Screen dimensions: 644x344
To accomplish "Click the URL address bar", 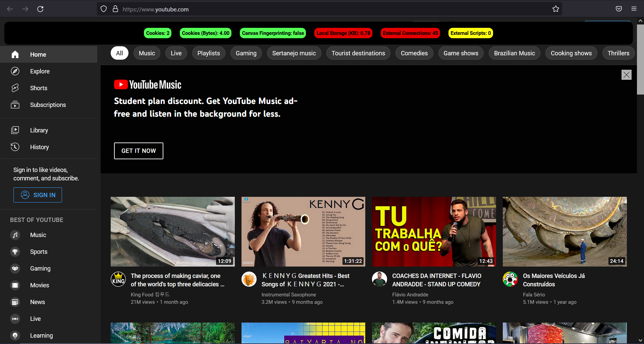I will click(329, 9).
